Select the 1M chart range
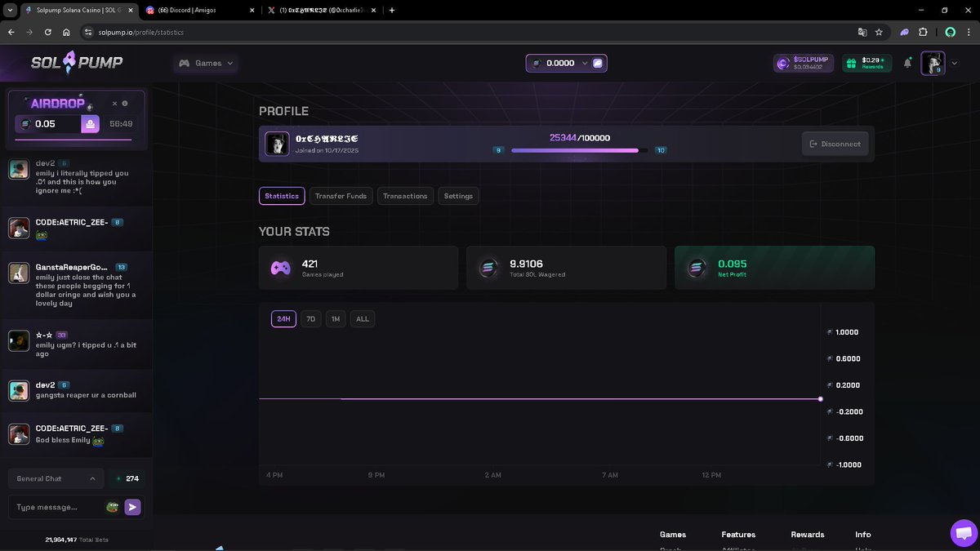 (x=336, y=319)
